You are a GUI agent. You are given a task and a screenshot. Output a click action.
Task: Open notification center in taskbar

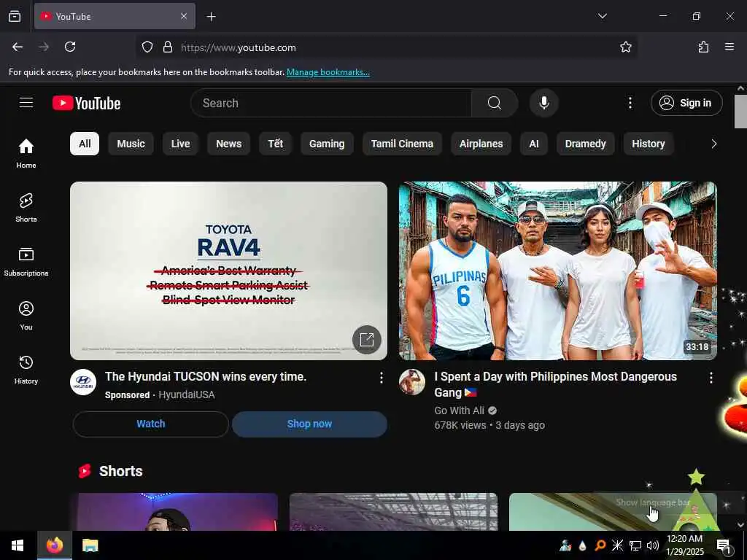pos(723,545)
